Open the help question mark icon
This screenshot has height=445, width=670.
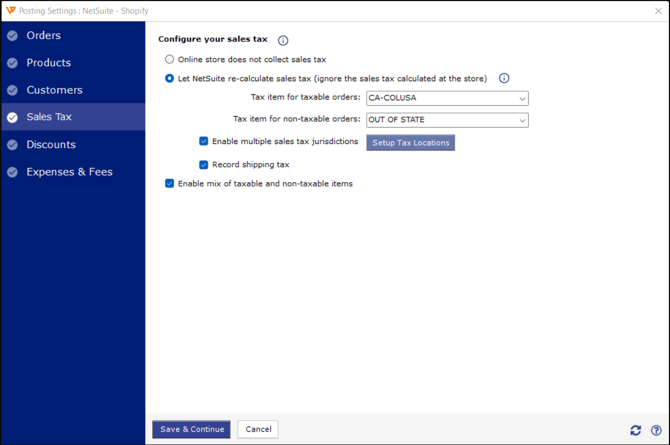pyautogui.click(x=656, y=430)
